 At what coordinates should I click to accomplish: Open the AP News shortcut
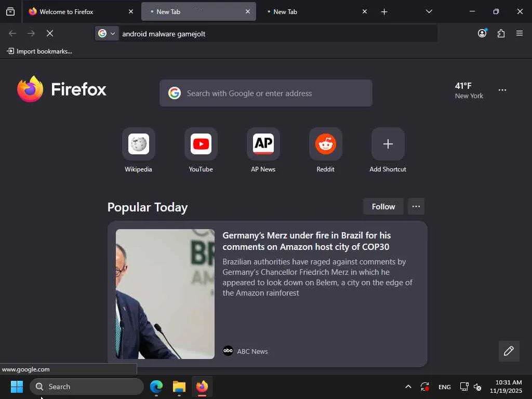point(263,150)
